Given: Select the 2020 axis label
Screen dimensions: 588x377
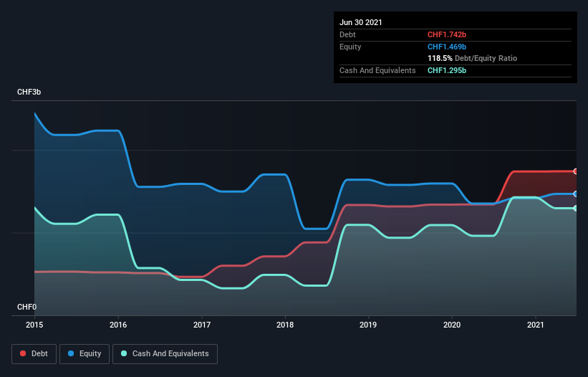Looking at the screenshot, I should pos(452,325).
